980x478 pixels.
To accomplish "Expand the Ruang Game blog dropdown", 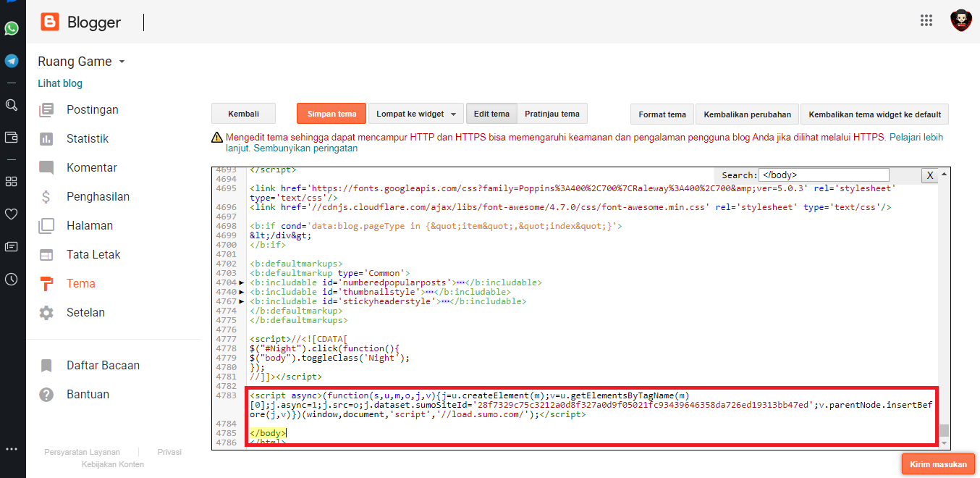I will click(122, 62).
